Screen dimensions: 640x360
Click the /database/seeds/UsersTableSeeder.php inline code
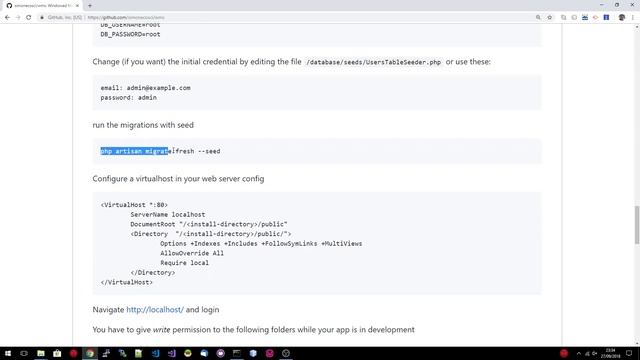point(373,62)
